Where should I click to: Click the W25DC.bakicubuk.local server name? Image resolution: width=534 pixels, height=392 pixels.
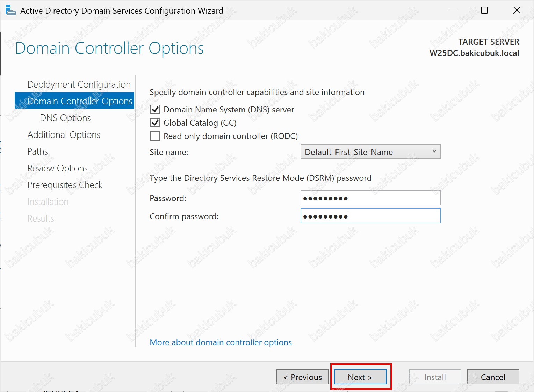pyautogui.click(x=474, y=53)
